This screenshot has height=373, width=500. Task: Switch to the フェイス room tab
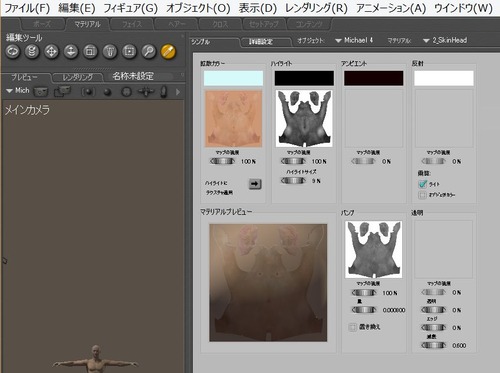132,24
